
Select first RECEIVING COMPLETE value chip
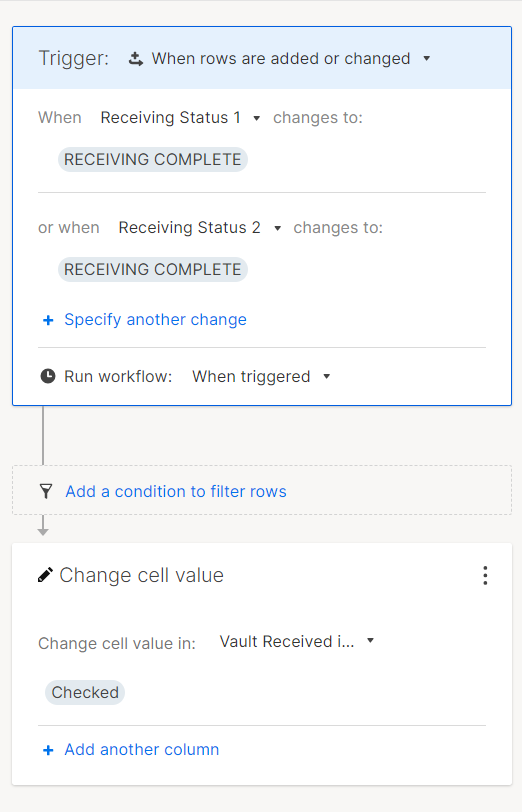click(x=153, y=160)
